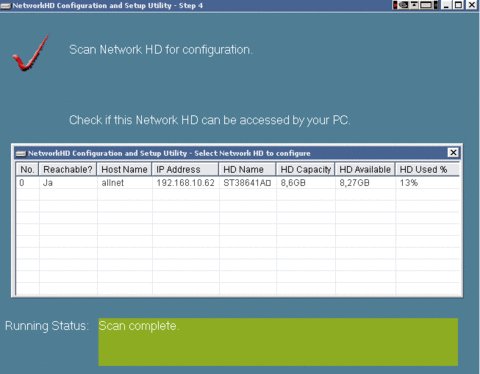Click HD name ST38641A cell
This screenshot has height=374, width=480.
[x=248, y=183]
